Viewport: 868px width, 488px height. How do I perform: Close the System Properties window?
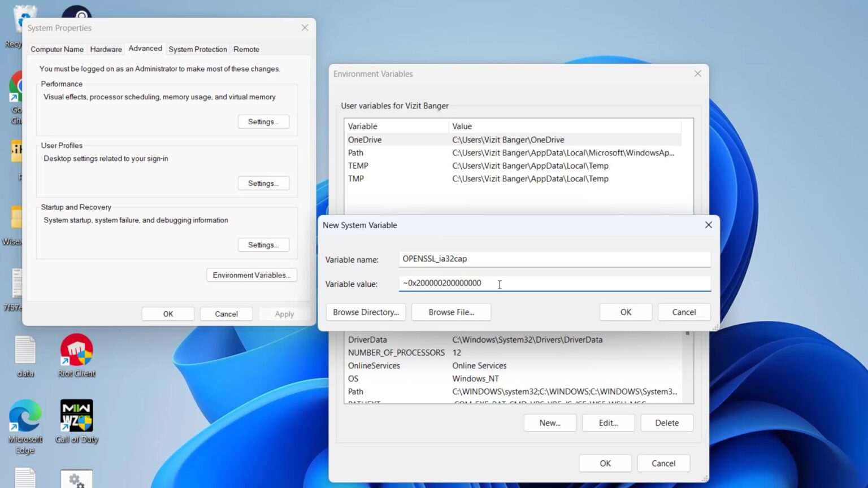(x=305, y=28)
